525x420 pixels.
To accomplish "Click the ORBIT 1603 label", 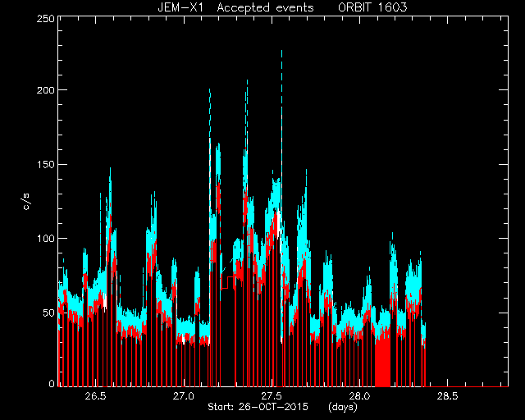I will click(372, 7).
